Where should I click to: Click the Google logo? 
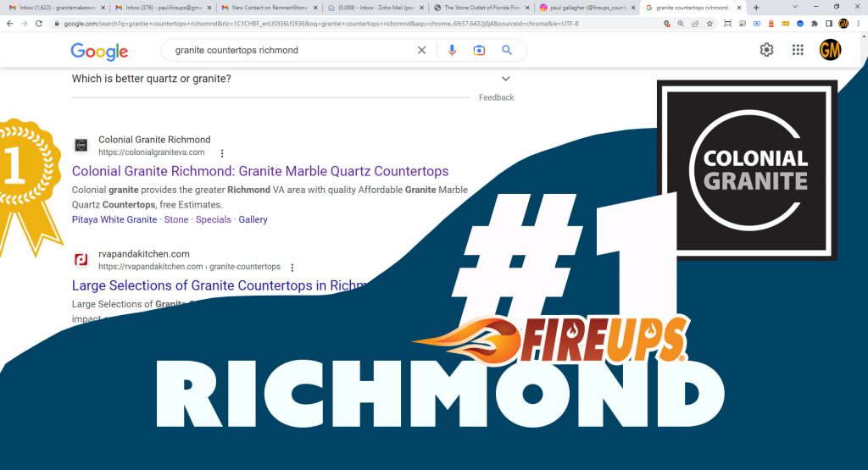click(x=99, y=52)
